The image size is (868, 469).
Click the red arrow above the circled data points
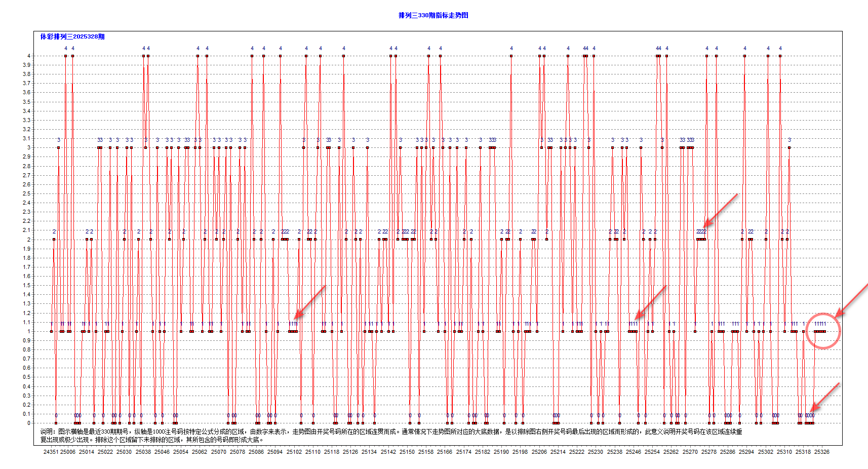click(856, 295)
